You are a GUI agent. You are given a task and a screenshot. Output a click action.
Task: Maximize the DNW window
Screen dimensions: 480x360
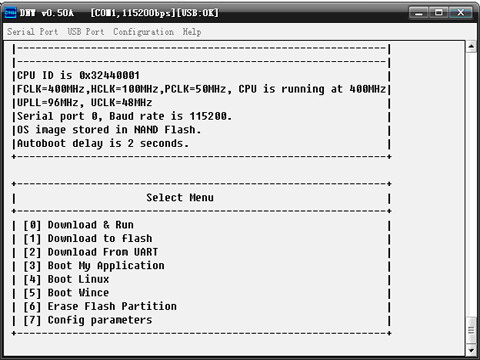439,13
